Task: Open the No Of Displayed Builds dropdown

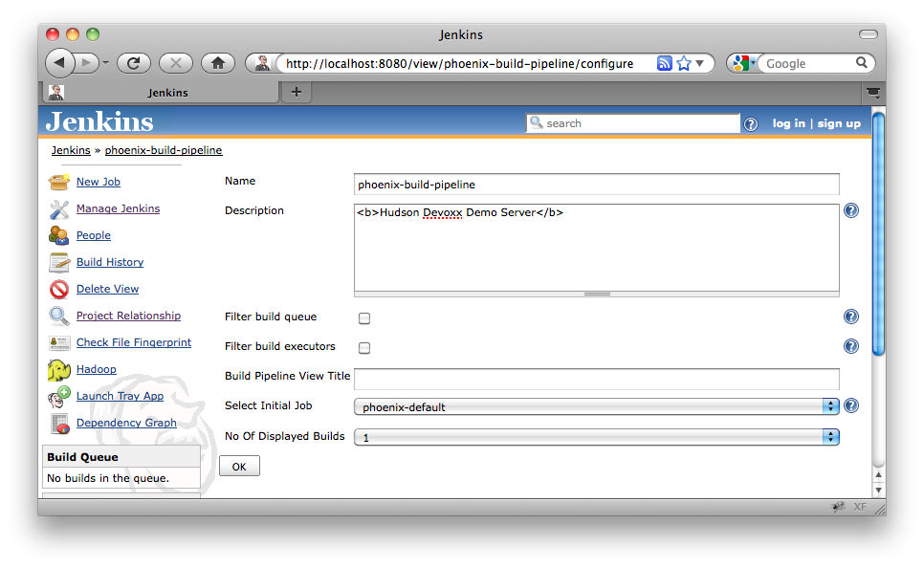Action: pos(596,437)
